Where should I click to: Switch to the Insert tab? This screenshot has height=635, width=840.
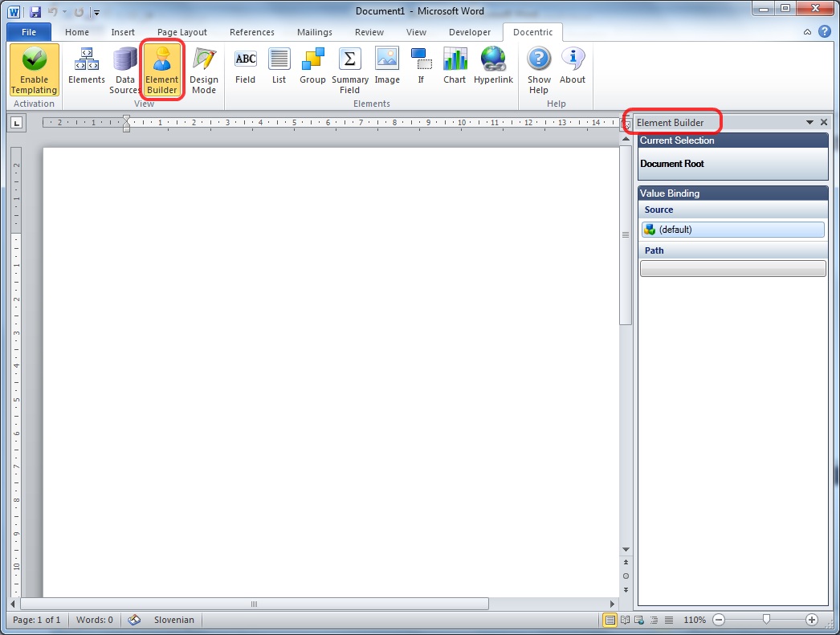[x=123, y=32]
